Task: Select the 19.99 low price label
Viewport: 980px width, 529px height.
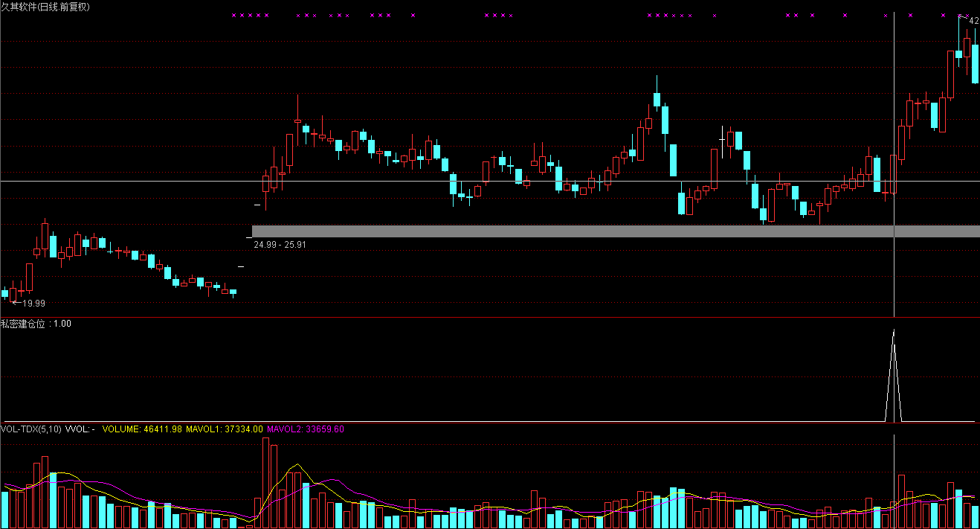Action: pos(33,304)
